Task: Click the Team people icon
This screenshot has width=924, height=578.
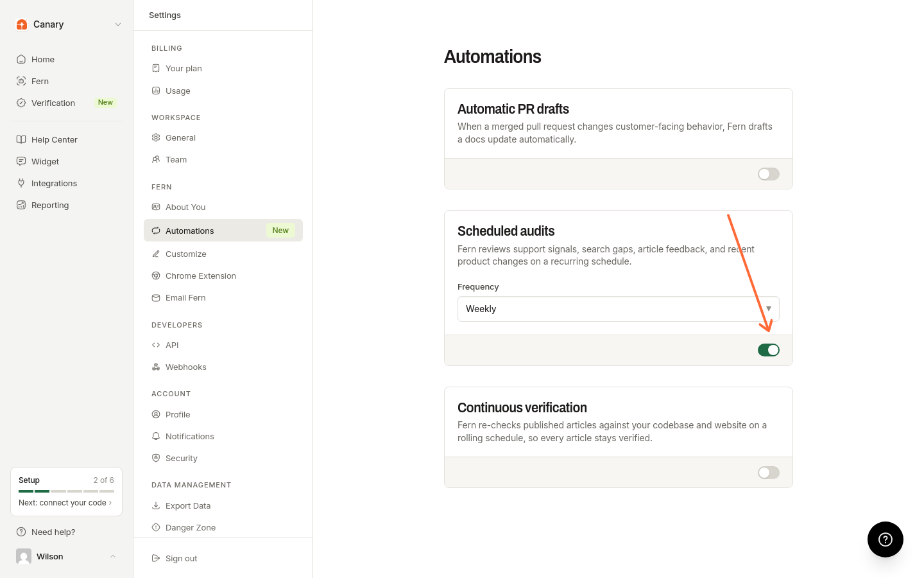Action: click(156, 159)
